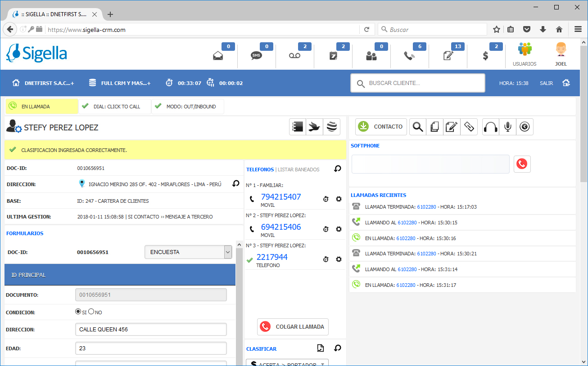Click the home-exit icon next to SALIR
Image resolution: width=588 pixels, height=366 pixels.
(x=566, y=83)
